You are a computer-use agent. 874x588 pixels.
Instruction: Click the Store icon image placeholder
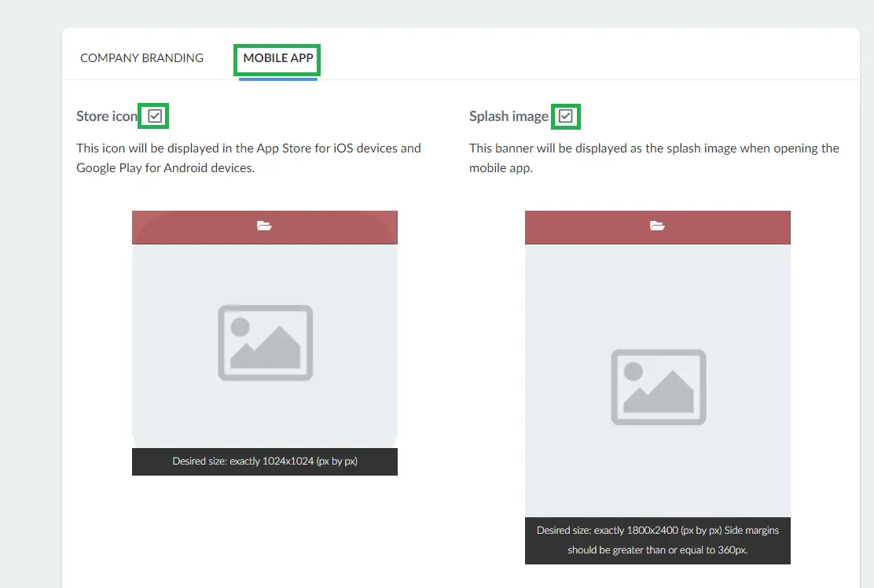pos(266,343)
